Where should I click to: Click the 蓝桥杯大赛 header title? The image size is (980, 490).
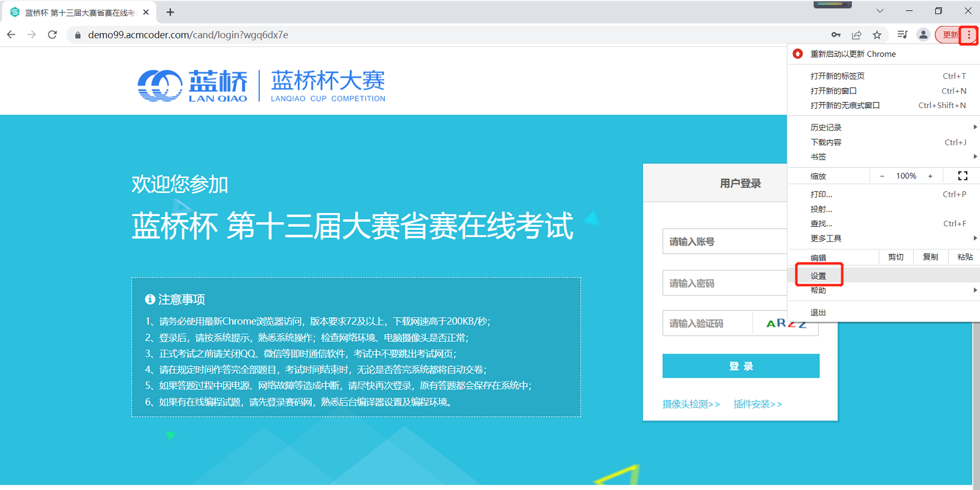tap(327, 86)
